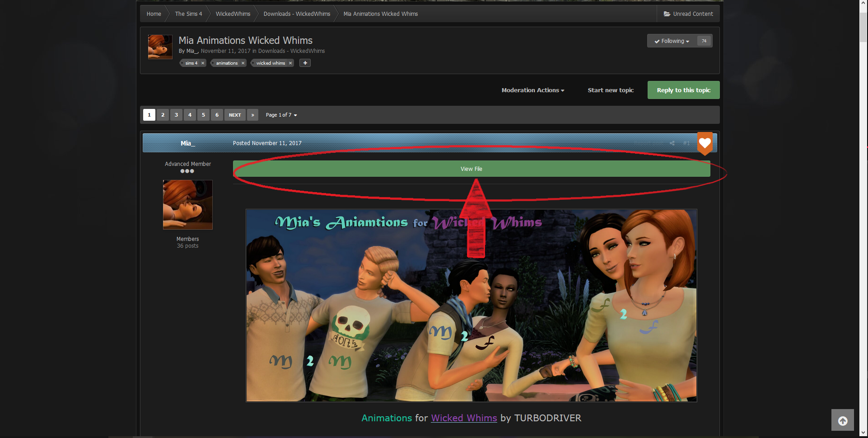This screenshot has height=438, width=868.
Task: Open the Following dropdown
Action: pos(672,41)
